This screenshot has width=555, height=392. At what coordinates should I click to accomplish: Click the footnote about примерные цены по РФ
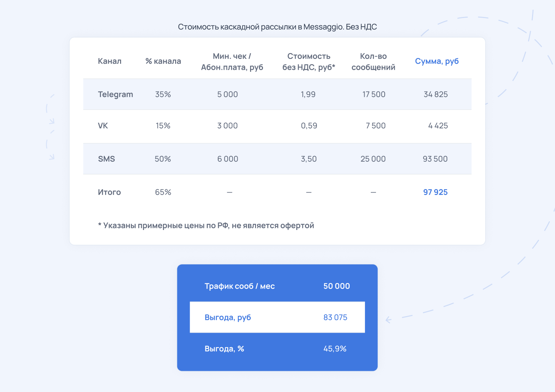(206, 225)
